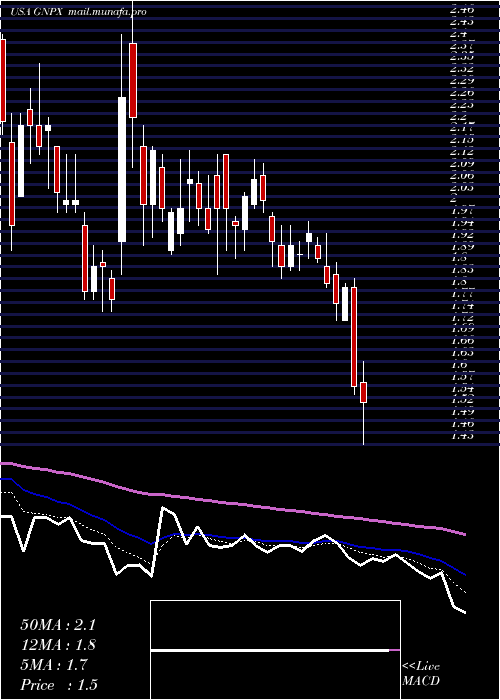Click the last red candlestick near 1.54

pos(363,392)
